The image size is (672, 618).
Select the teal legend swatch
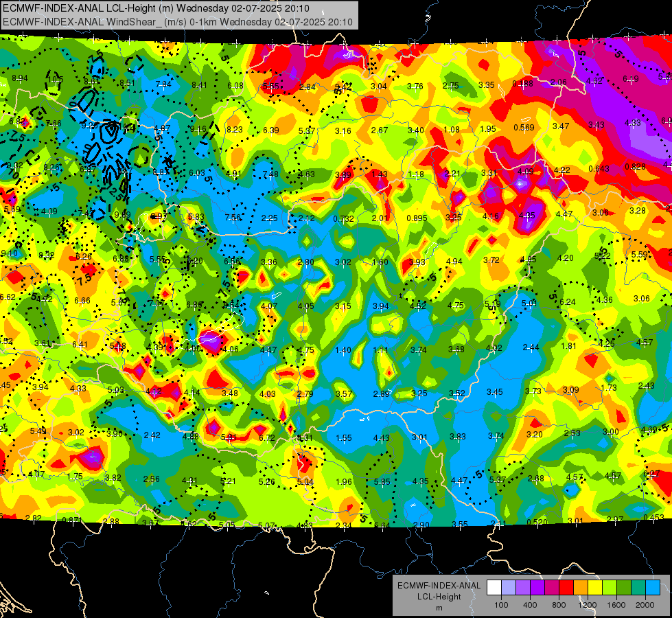click(638, 588)
